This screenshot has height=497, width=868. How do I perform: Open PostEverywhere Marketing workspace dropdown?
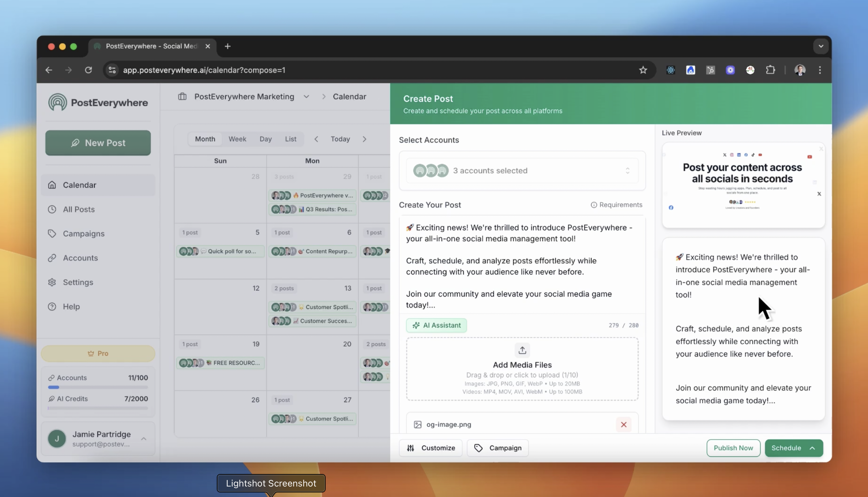click(306, 97)
